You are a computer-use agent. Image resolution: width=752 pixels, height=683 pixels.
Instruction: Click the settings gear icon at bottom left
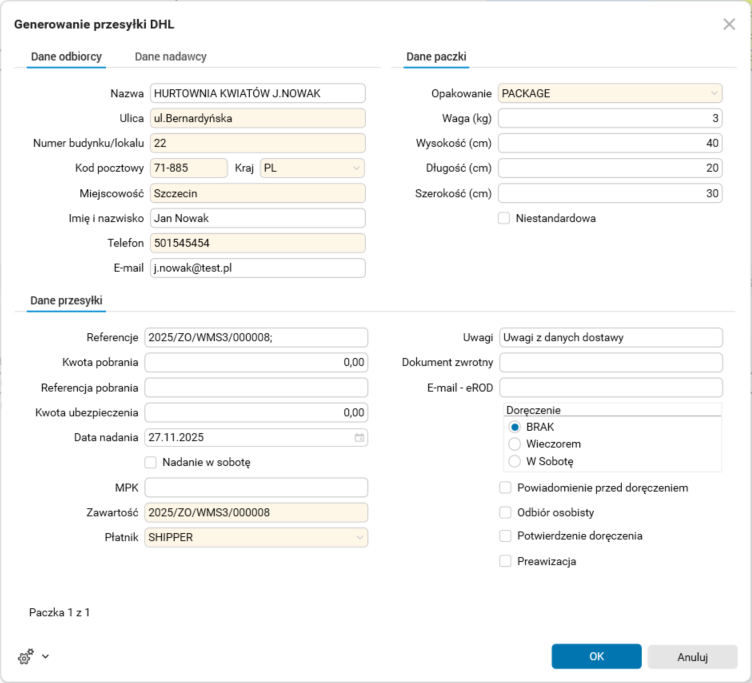click(x=26, y=657)
